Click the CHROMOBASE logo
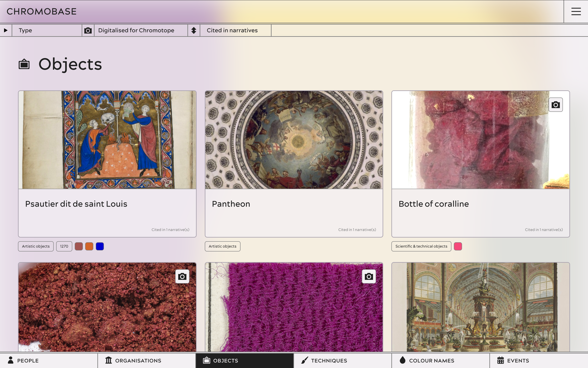The height and width of the screenshot is (368, 588). click(x=42, y=11)
